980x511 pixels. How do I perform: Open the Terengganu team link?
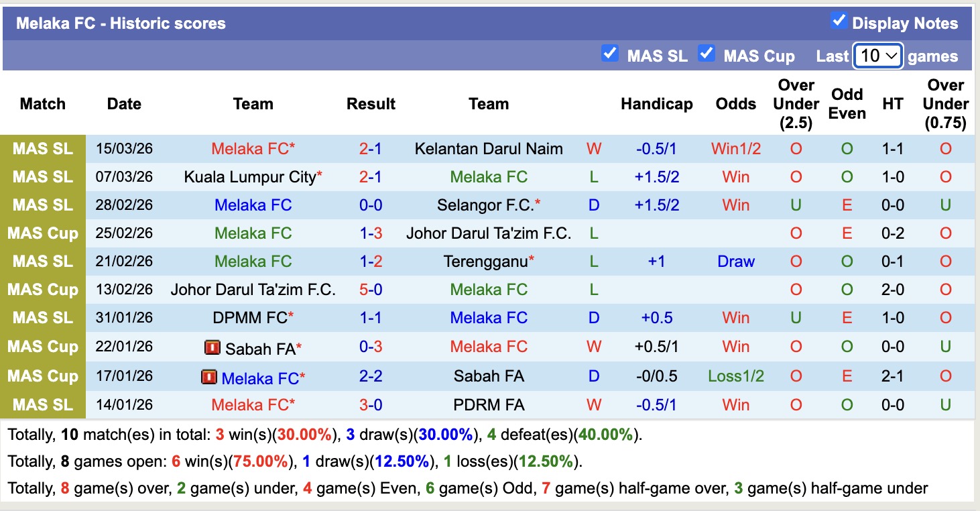(485, 262)
